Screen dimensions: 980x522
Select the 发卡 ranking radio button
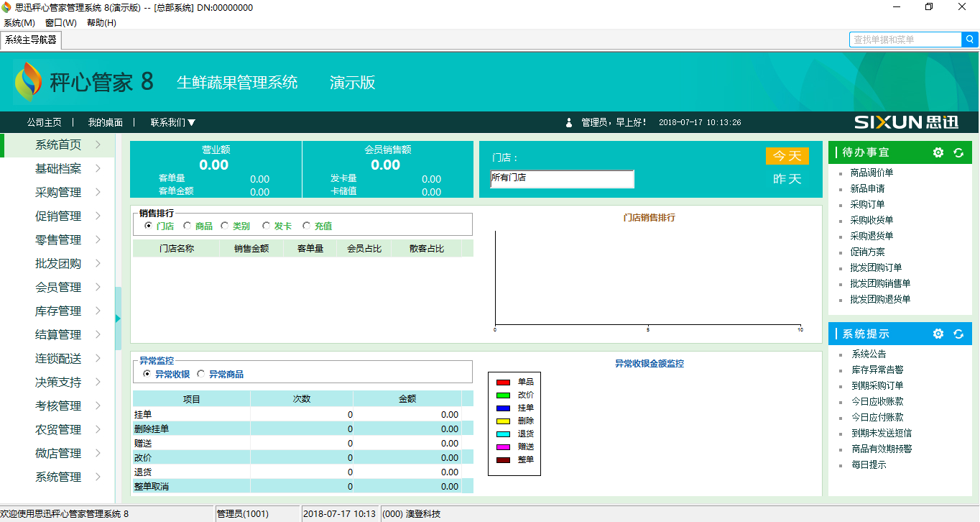(267, 226)
